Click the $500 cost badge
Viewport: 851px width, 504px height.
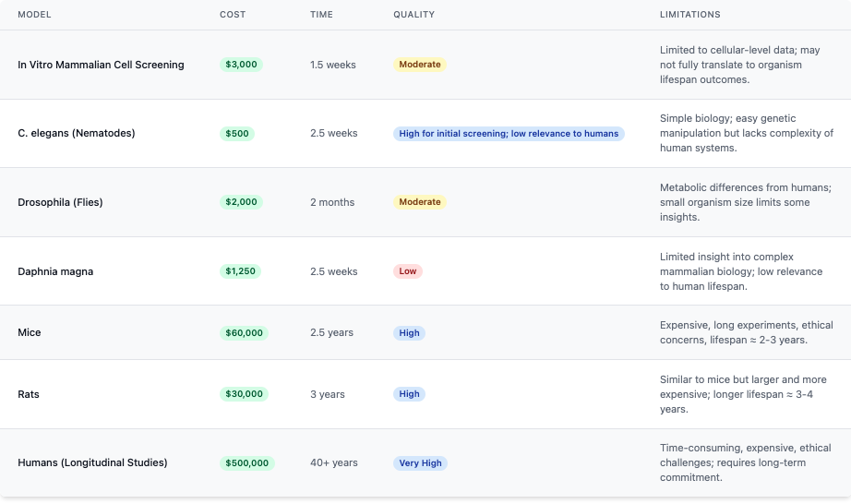click(237, 133)
